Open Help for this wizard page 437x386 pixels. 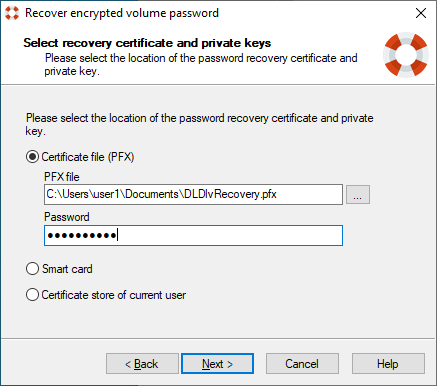[388, 364]
